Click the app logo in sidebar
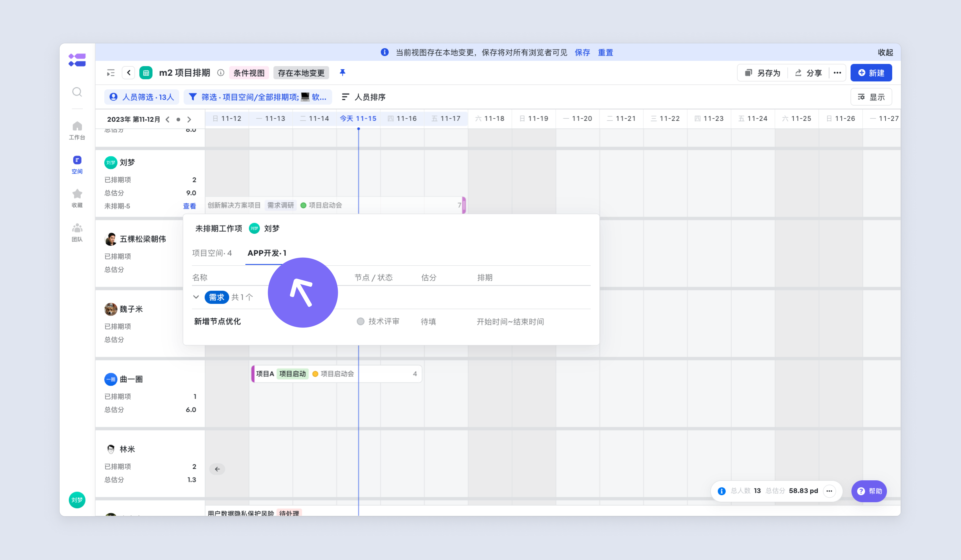This screenshot has height=560, width=961. 77,60
